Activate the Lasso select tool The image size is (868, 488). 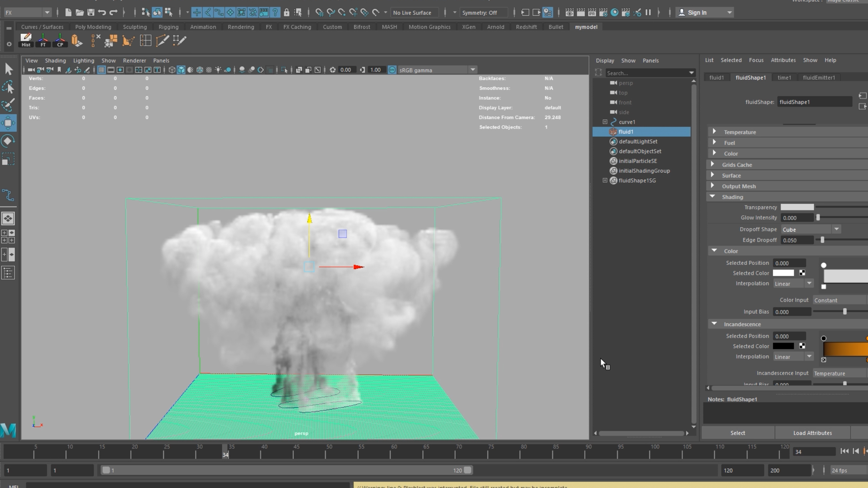[8, 87]
